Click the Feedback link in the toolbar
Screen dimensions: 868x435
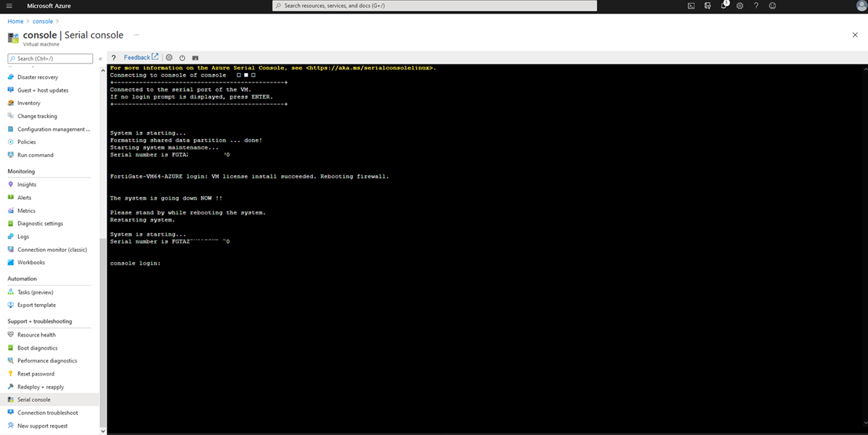(x=141, y=57)
